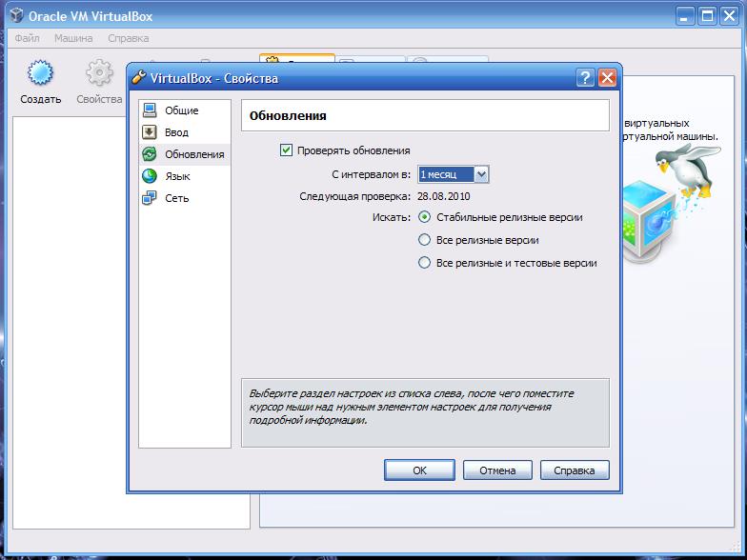This screenshot has width=747, height=560.
Task: Click the 1 месяц interval value
Action: (x=446, y=174)
